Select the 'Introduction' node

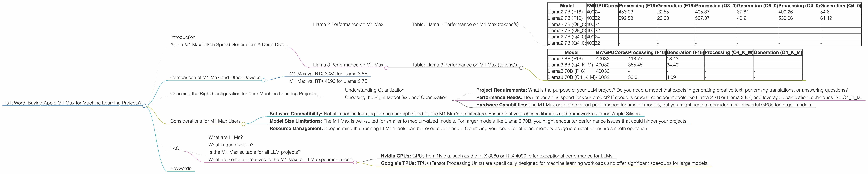[x=183, y=37]
